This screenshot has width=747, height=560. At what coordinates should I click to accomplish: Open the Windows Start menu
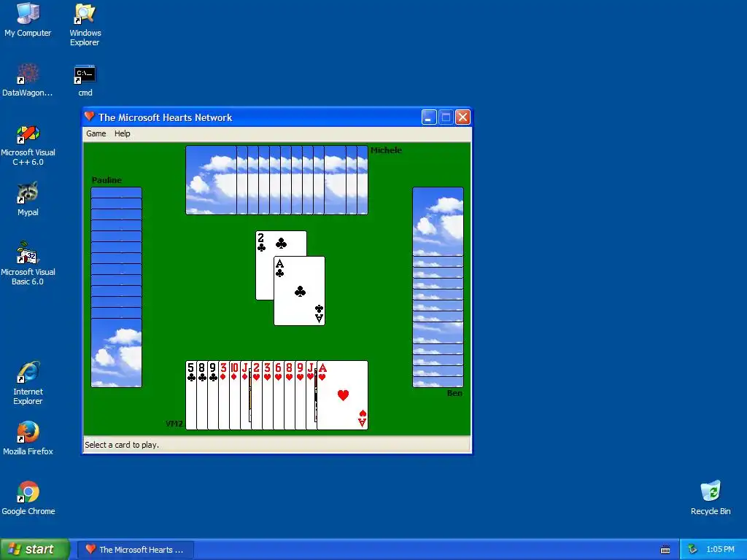[34, 549]
